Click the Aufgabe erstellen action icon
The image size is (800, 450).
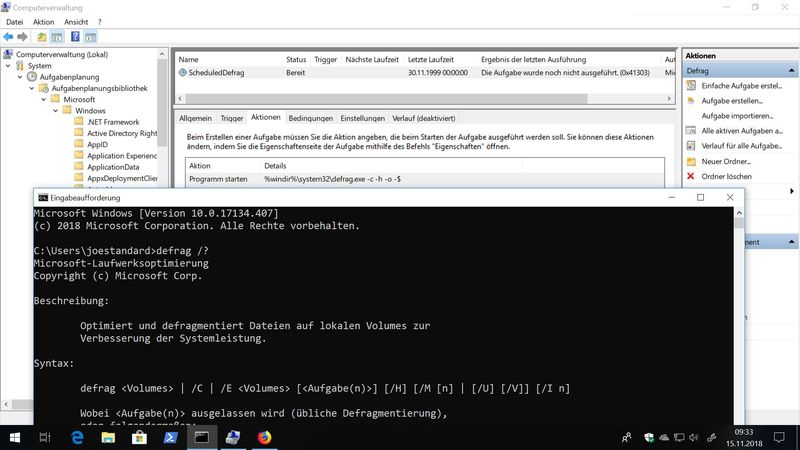coord(691,101)
